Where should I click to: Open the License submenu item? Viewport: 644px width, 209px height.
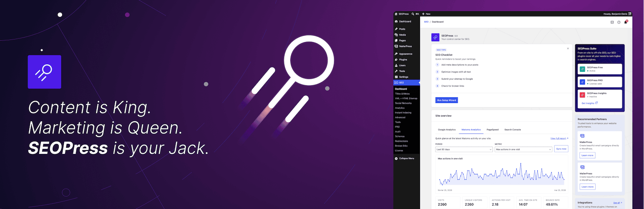399,150
